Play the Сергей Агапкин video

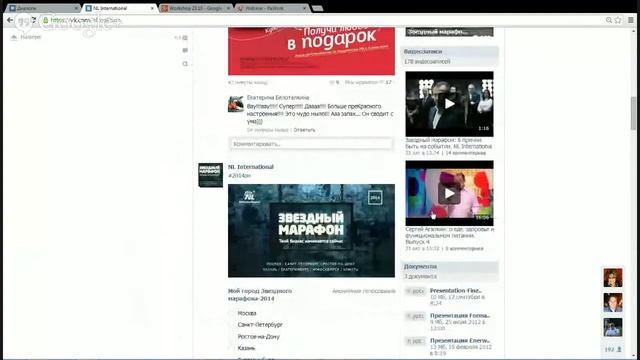click(449, 193)
